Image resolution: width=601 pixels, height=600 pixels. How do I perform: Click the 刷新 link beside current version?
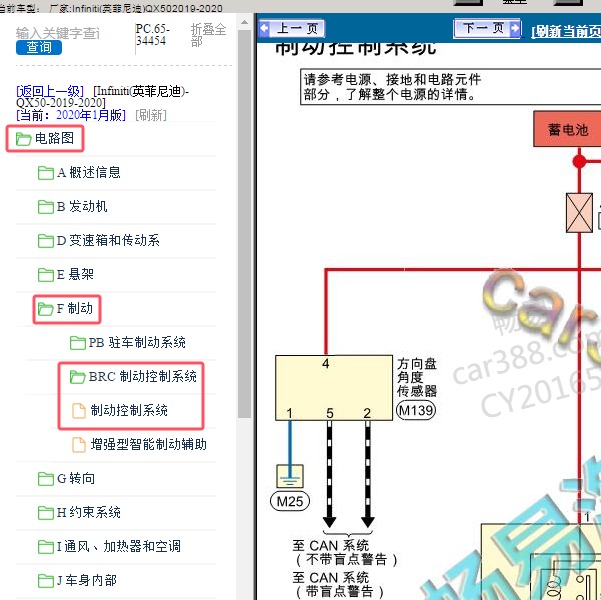point(151,115)
